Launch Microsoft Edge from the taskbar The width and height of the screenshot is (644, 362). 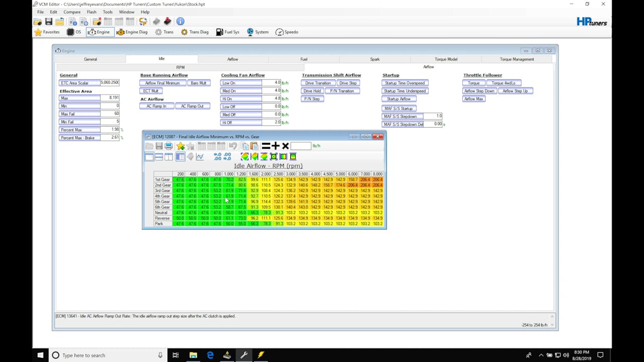[210, 355]
